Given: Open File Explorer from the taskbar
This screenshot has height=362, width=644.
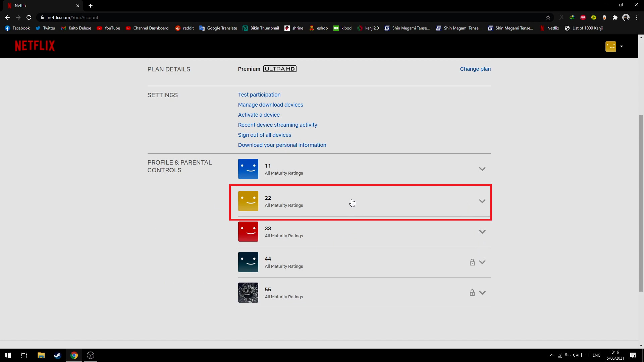Looking at the screenshot, I should point(41,355).
